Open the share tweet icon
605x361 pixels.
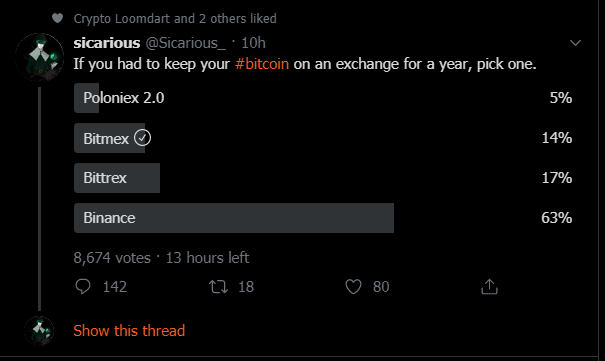point(489,287)
